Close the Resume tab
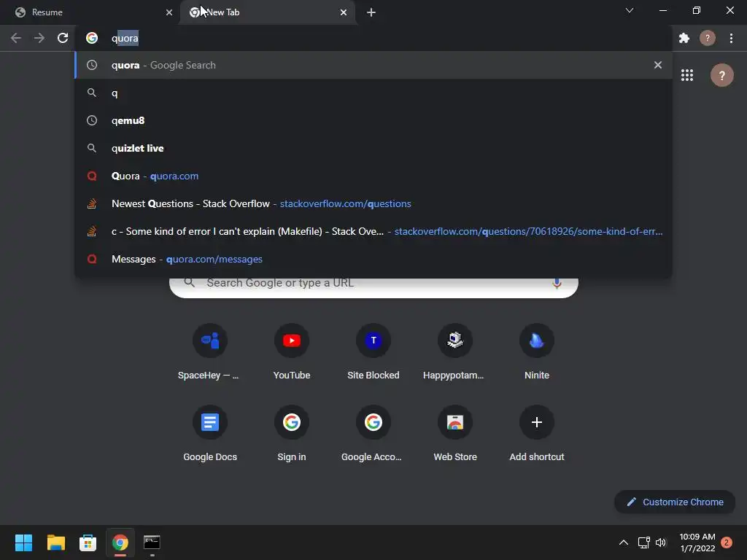 click(x=169, y=12)
